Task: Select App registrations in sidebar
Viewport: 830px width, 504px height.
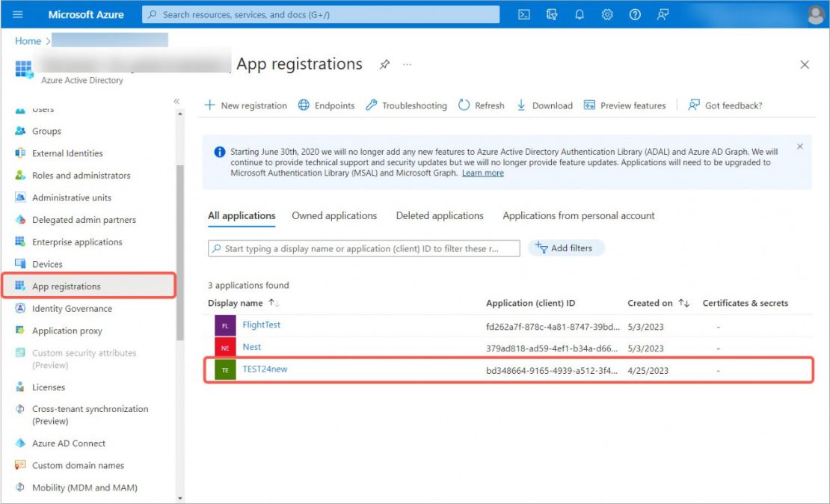Action: [89, 286]
